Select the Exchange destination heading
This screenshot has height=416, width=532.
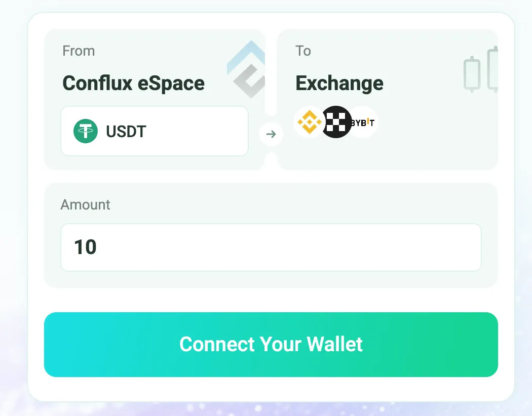(339, 84)
